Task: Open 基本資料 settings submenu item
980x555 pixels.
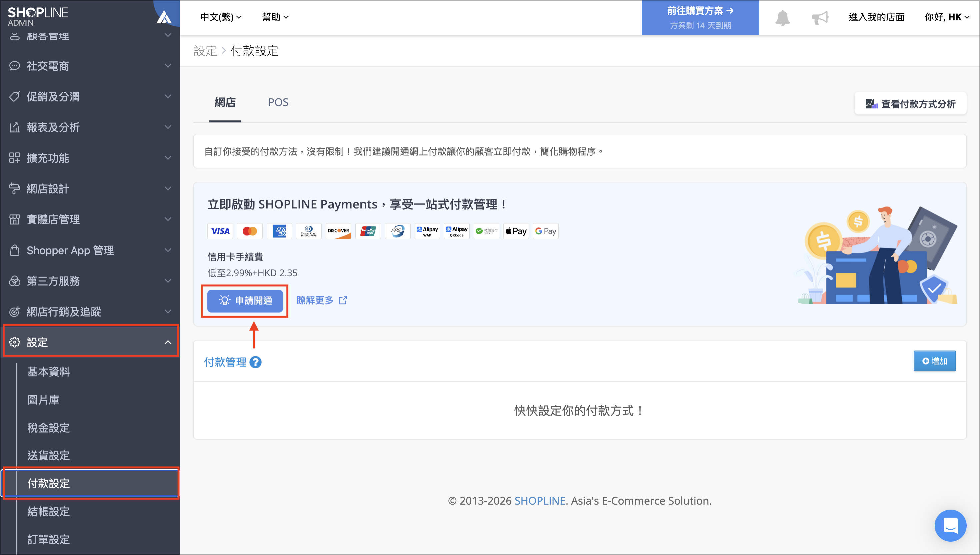Action: click(48, 372)
